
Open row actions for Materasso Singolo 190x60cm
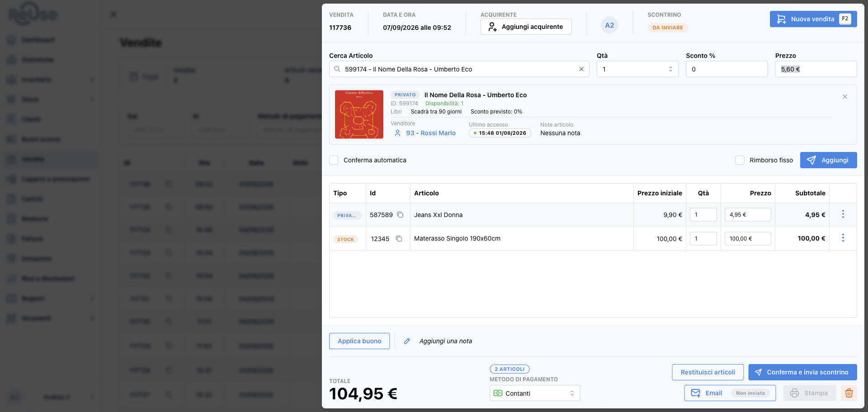click(x=843, y=238)
